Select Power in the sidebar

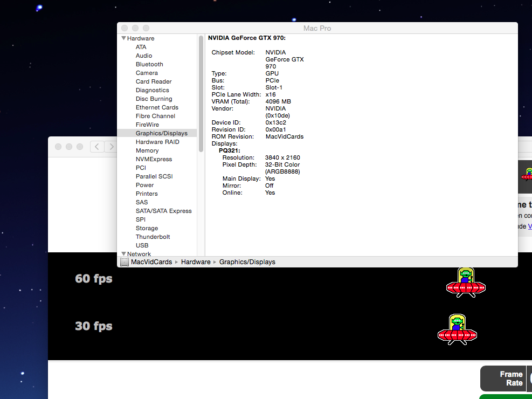144,185
